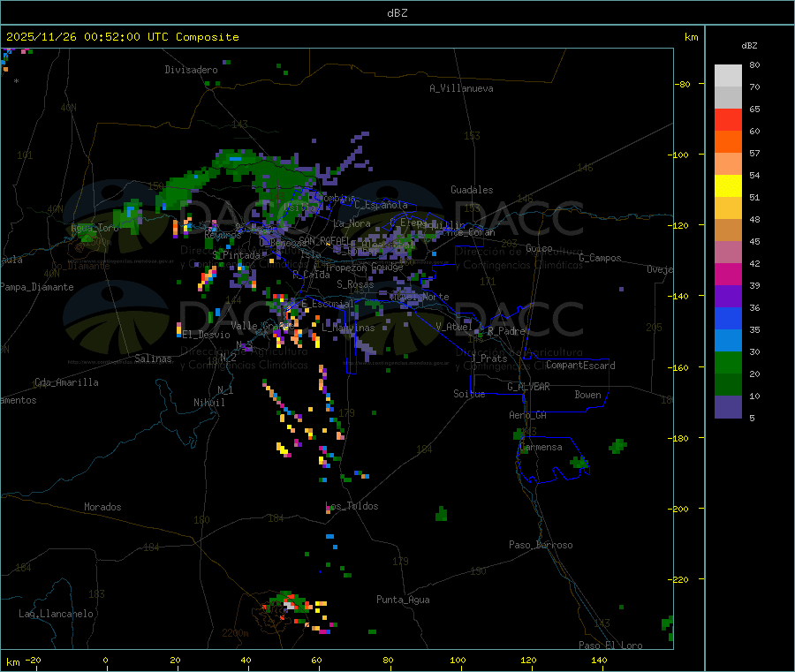This screenshot has height=672, width=795.
Task: Select the yellow 51-54 dBZ legend swatch
Action: click(x=728, y=186)
